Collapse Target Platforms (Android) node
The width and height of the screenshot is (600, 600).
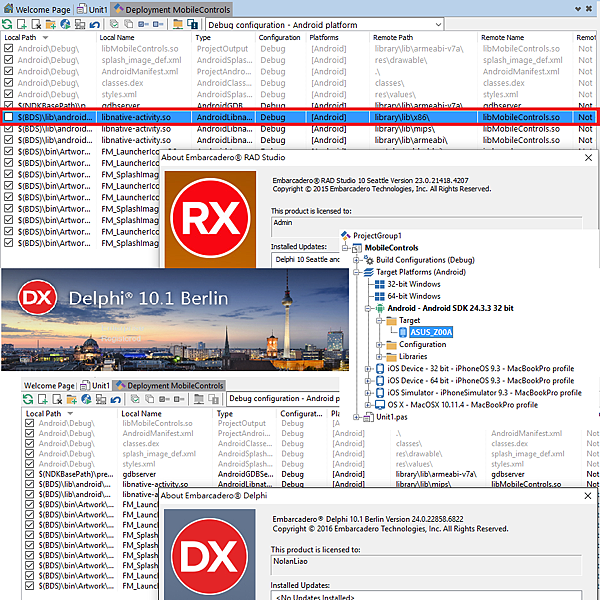[x=356, y=272]
